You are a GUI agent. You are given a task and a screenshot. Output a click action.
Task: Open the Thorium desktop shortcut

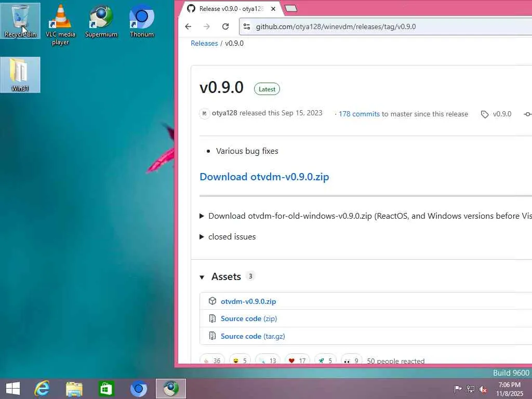(142, 21)
